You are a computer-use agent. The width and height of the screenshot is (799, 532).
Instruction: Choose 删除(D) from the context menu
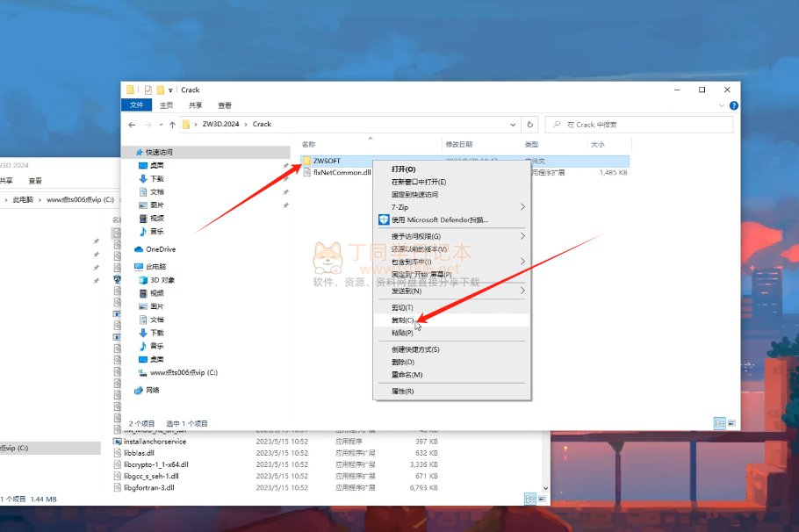click(403, 362)
